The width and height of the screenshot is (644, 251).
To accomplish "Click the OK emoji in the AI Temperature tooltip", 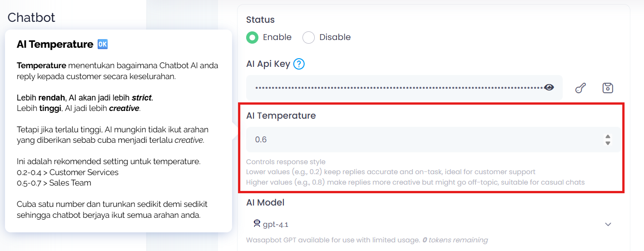I will pyautogui.click(x=103, y=44).
